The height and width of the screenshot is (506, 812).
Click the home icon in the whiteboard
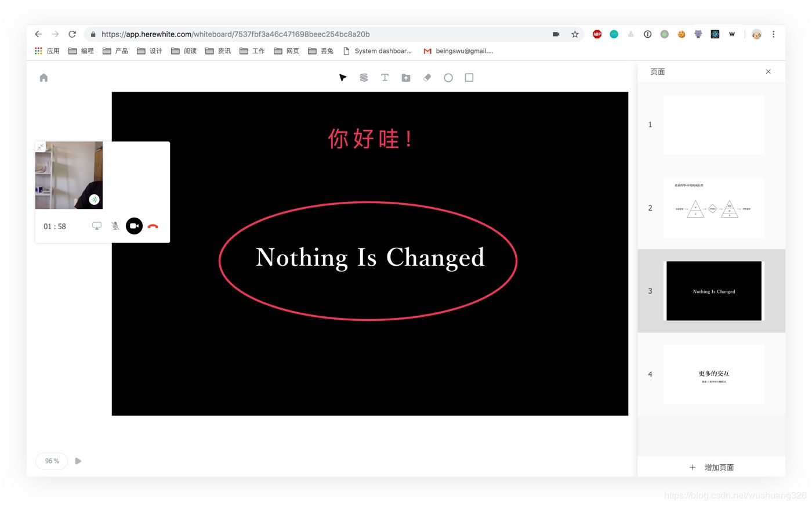[x=43, y=77]
